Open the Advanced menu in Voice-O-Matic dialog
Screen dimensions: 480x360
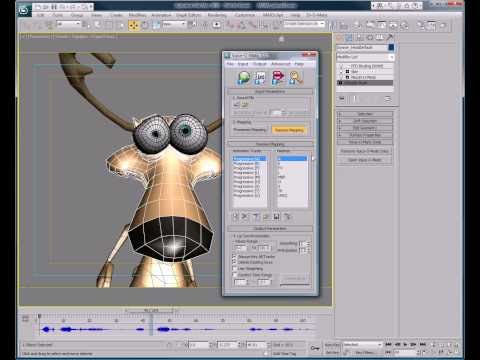(281, 64)
